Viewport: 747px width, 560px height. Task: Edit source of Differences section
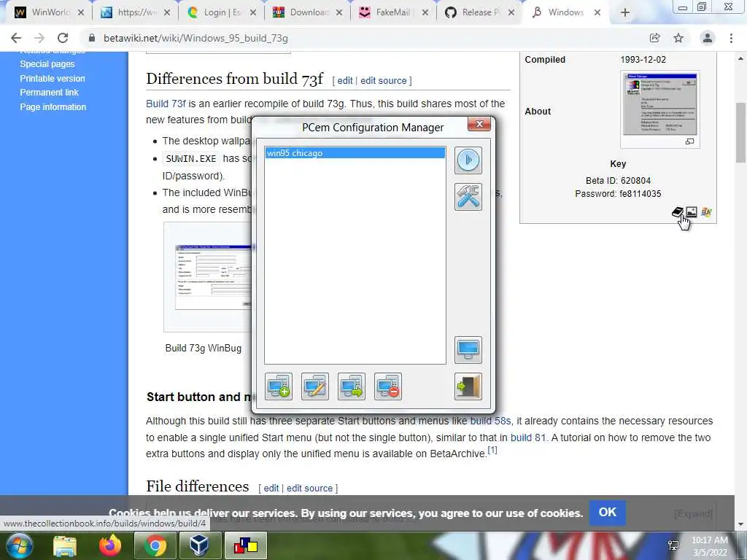[384, 80]
